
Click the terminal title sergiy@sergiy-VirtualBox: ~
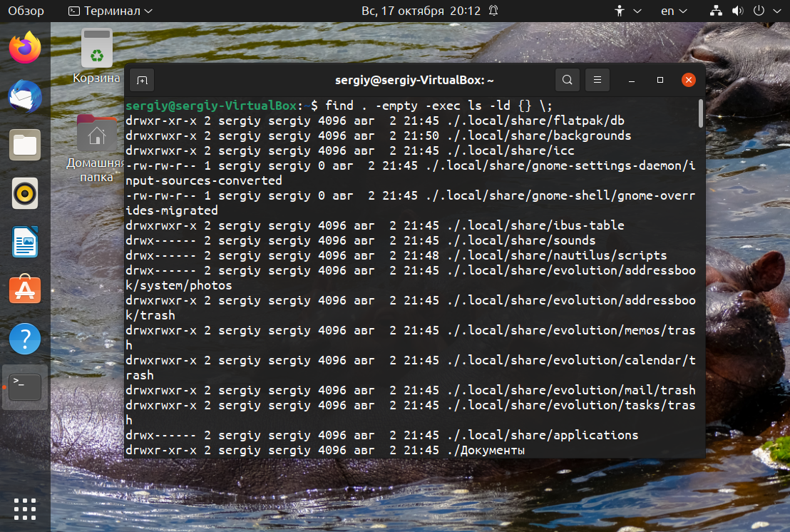tap(414, 80)
